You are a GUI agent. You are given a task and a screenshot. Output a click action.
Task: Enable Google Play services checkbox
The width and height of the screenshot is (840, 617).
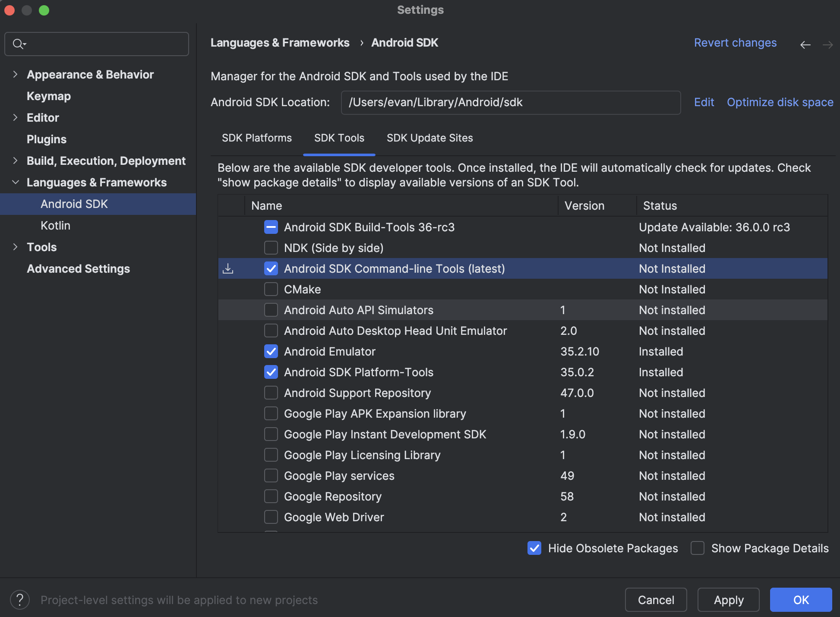[271, 475]
